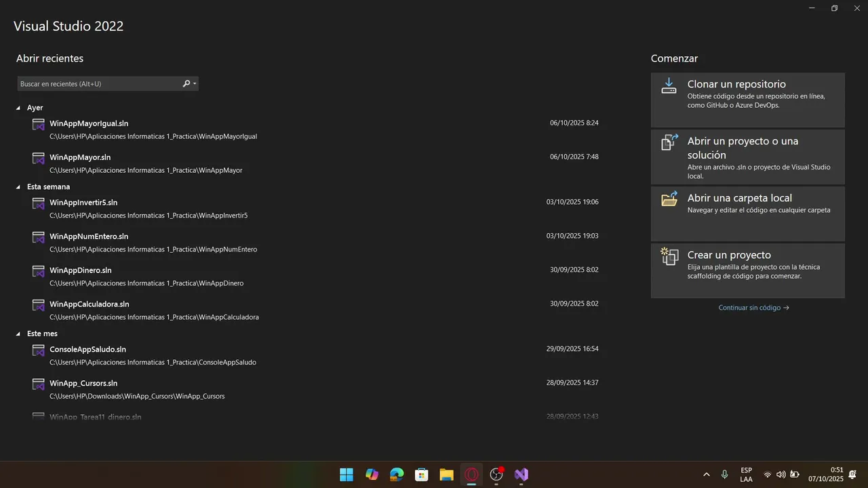The height and width of the screenshot is (488, 868).
Task: Click the Abrir un proyecto o una solución button
Action: click(x=748, y=157)
